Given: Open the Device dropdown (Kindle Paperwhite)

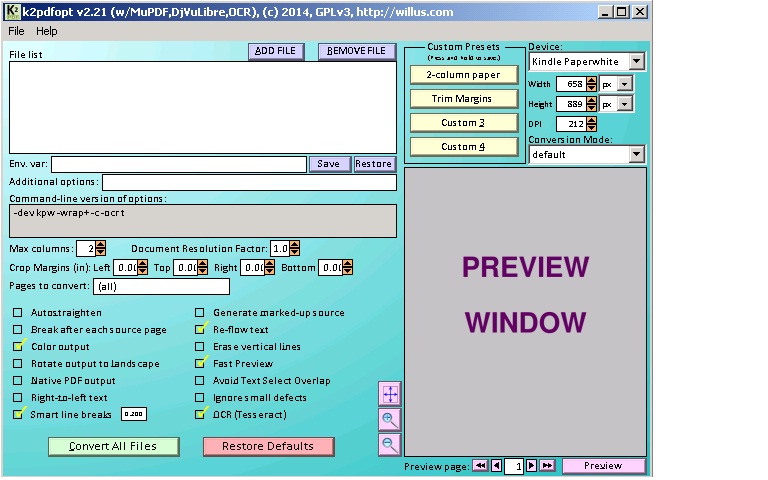Looking at the screenshot, I should tap(636, 61).
